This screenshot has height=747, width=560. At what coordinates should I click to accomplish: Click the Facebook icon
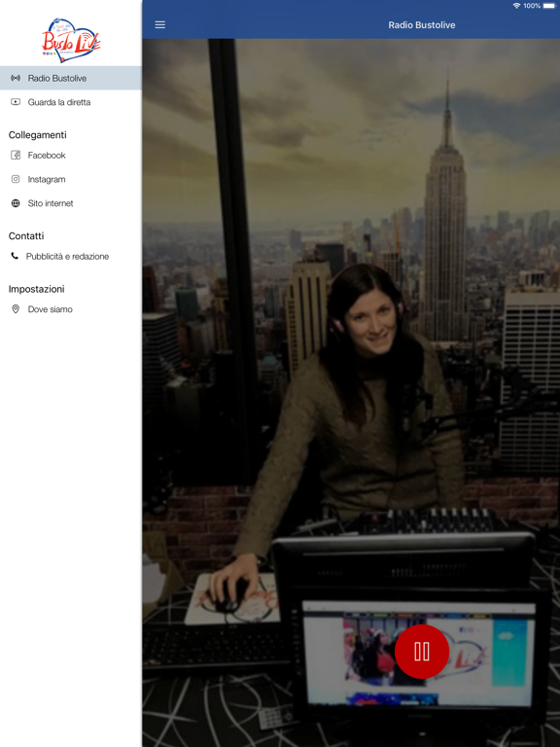[x=16, y=155]
